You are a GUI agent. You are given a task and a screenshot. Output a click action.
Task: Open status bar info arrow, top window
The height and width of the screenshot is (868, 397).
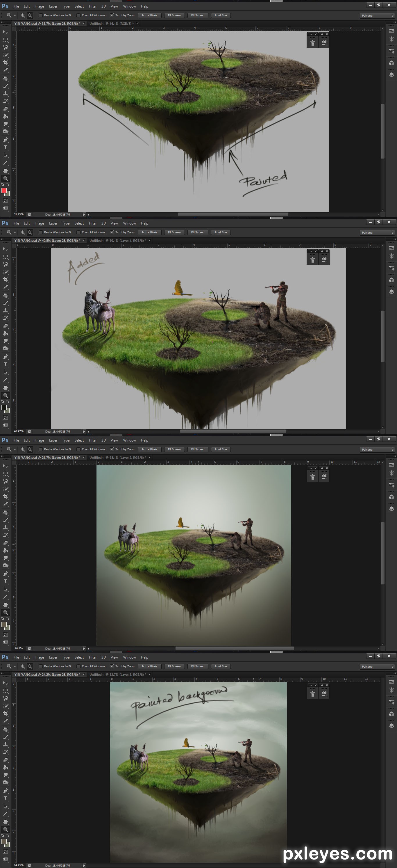[84, 215]
